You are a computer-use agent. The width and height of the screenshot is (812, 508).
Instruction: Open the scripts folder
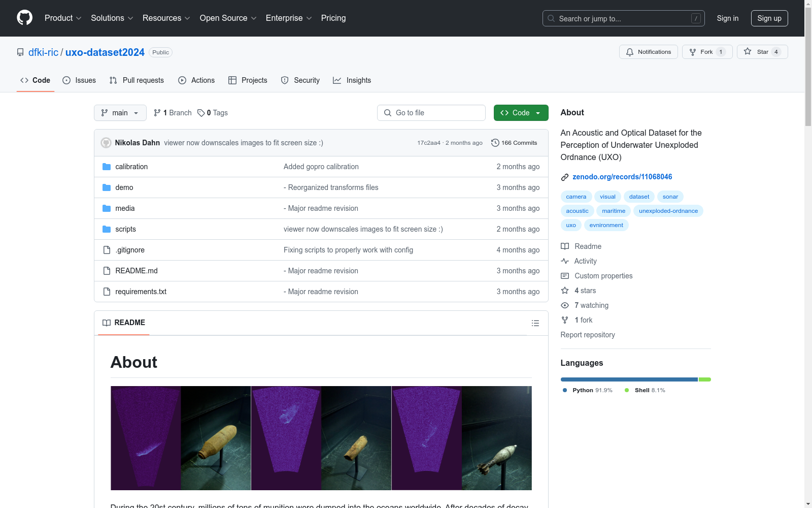(125, 229)
